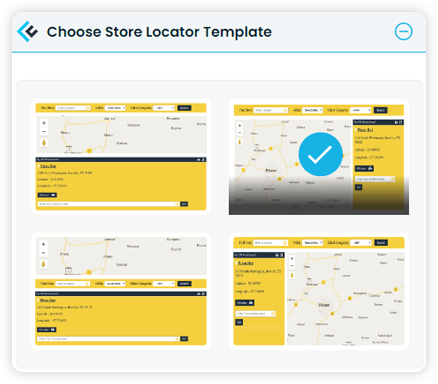
Task: Click the Pizza Hut store link in top-left template
Action: point(48,166)
